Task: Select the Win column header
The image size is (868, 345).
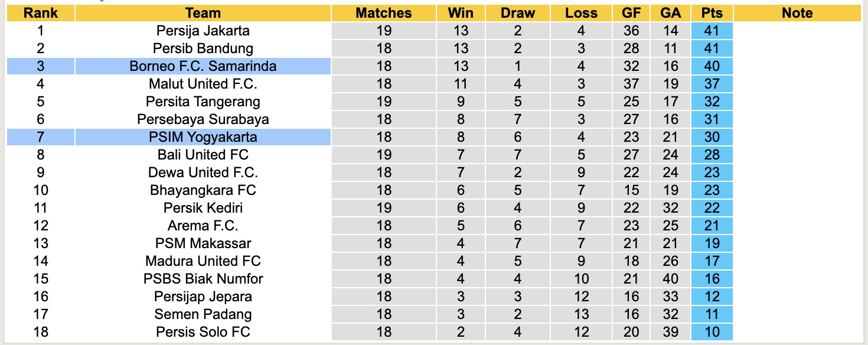Action: coord(461,13)
